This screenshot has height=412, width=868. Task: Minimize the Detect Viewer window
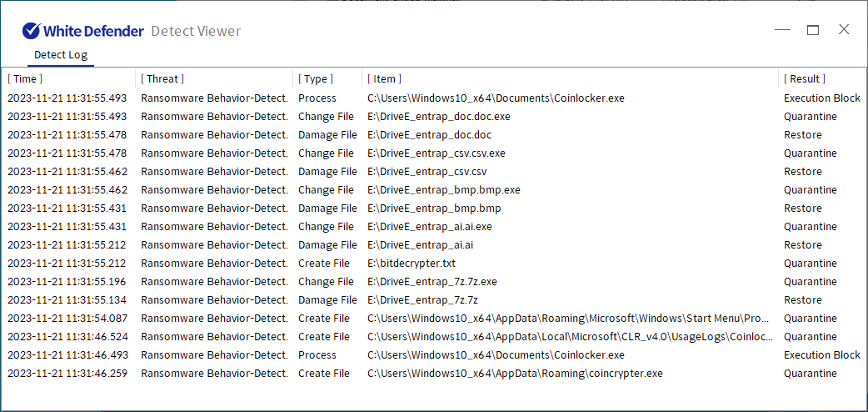783,30
